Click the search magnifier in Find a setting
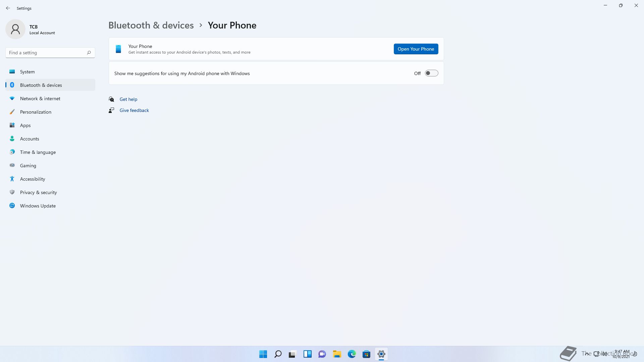Image resolution: width=644 pixels, height=362 pixels. (89, 53)
